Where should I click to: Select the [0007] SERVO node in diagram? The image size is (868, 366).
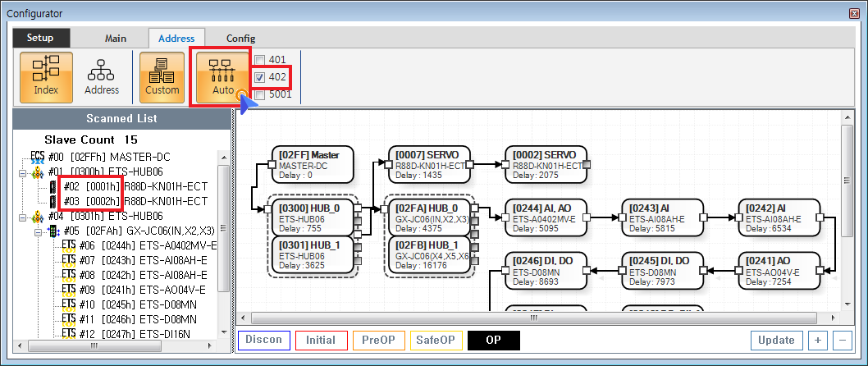[x=425, y=165]
